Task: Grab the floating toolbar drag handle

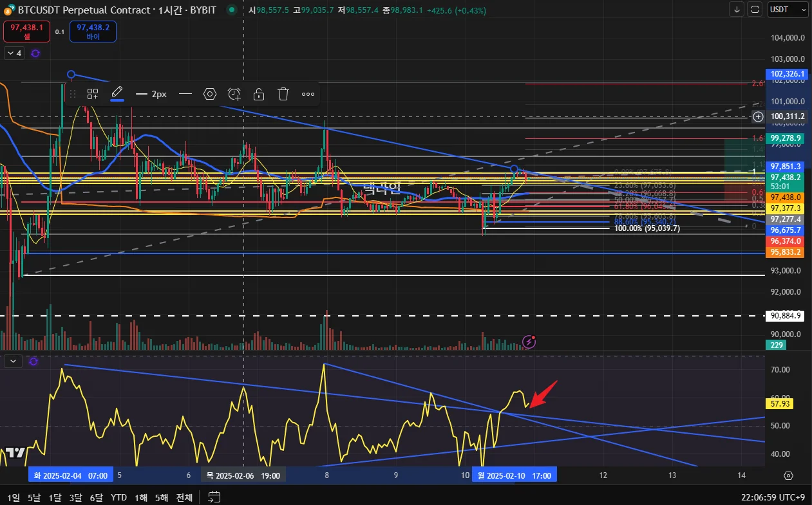Action: click(73, 94)
